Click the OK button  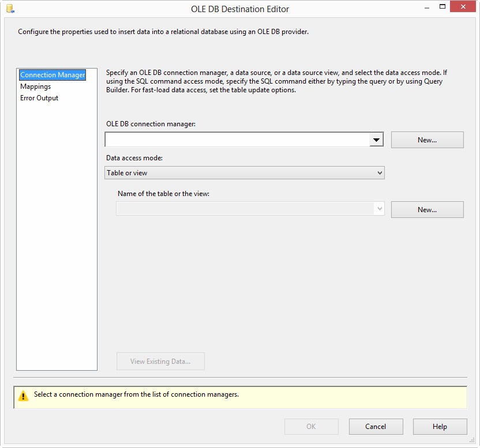pos(312,427)
